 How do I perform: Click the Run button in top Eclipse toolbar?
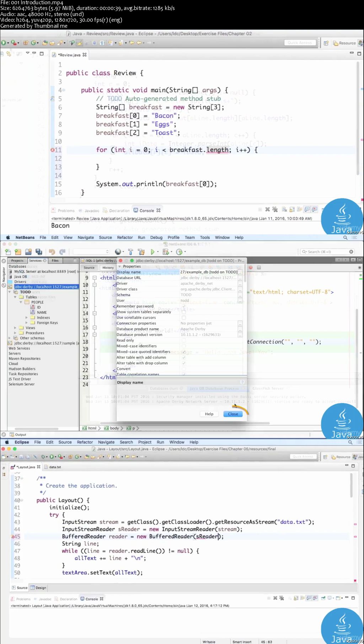tap(3, 43)
